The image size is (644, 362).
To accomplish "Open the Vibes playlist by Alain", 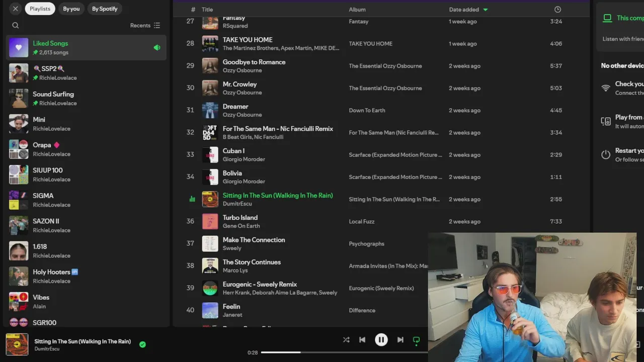I will (x=86, y=302).
